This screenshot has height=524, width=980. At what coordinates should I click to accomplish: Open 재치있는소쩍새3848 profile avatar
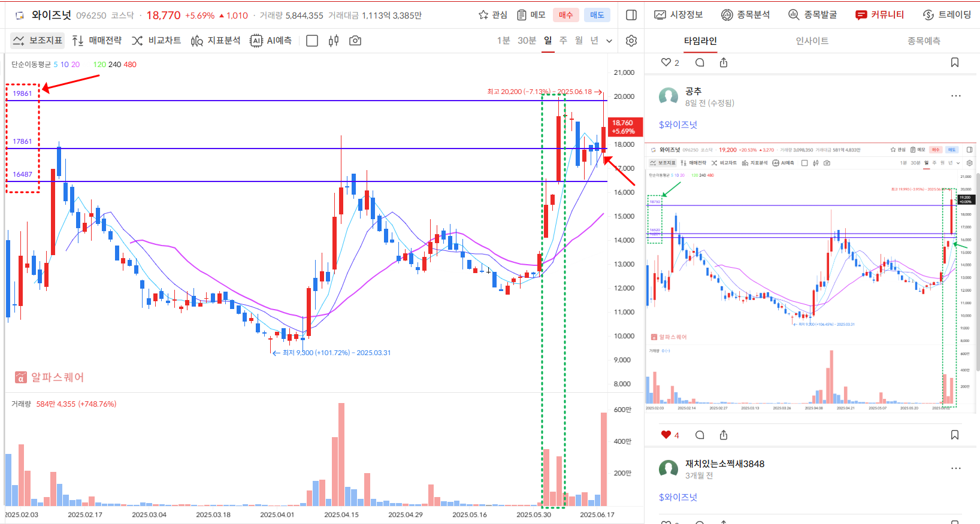click(669, 469)
